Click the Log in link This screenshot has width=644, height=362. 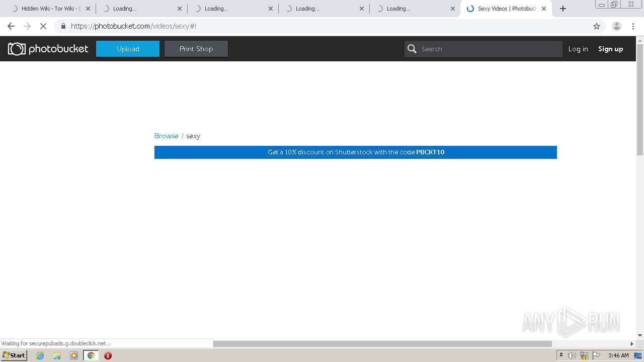point(578,49)
